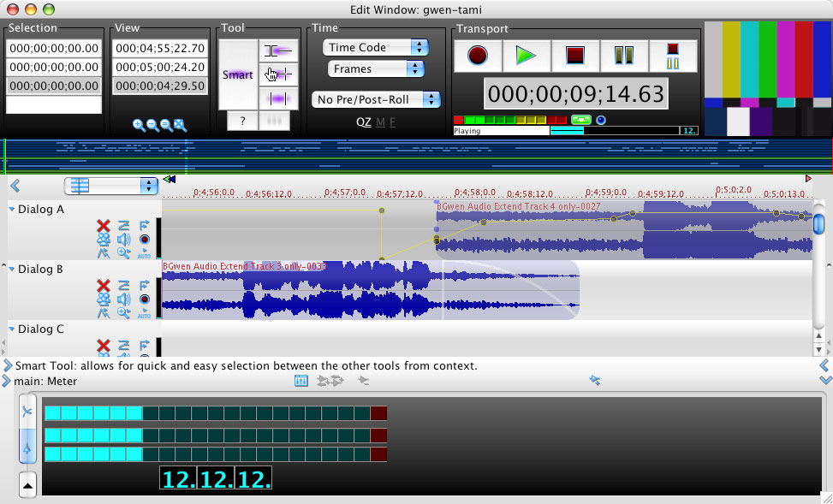Click the mixer icon beside main: Meter
Viewport: 833px width, 504px height.
point(301,380)
